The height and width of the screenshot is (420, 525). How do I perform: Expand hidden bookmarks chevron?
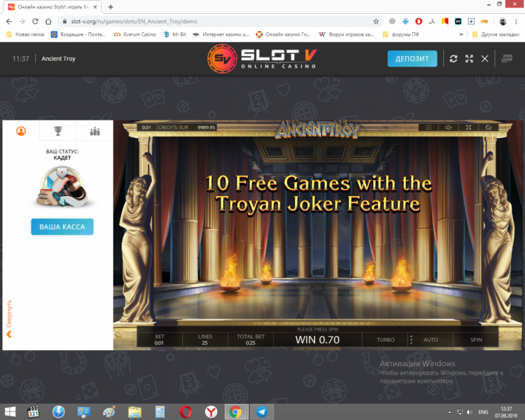click(461, 34)
